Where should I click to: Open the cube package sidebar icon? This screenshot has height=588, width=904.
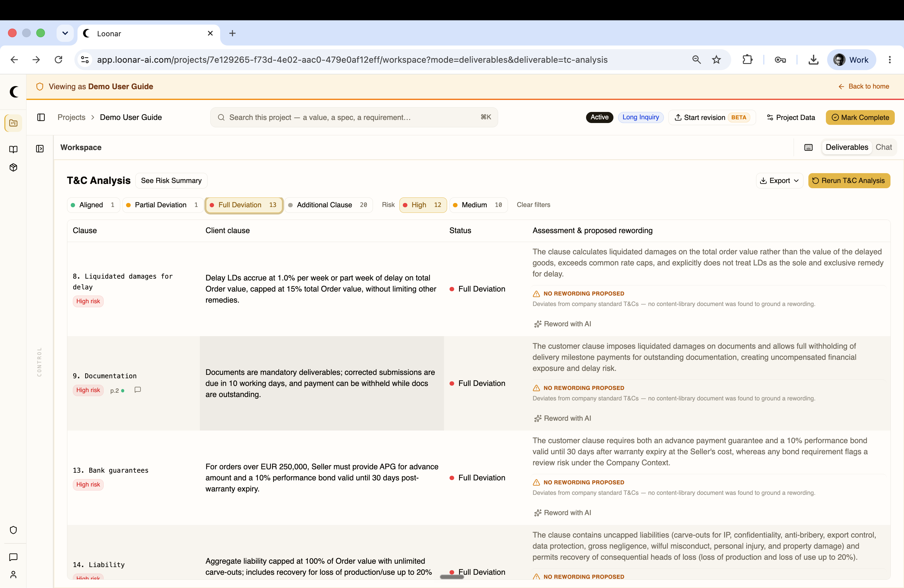tap(13, 168)
